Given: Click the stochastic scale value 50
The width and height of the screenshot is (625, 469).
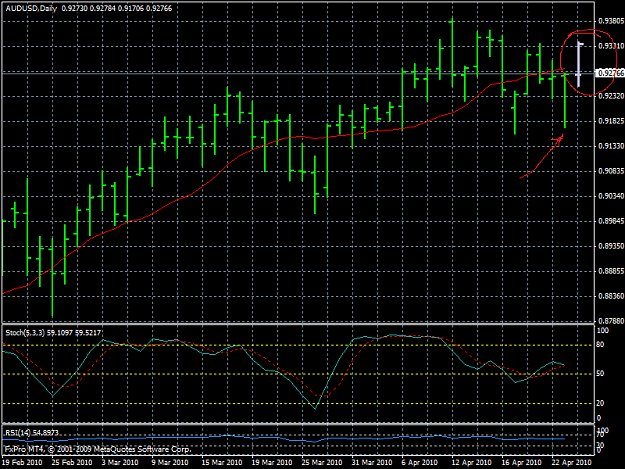Looking at the screenshot, I should [600, 374].
